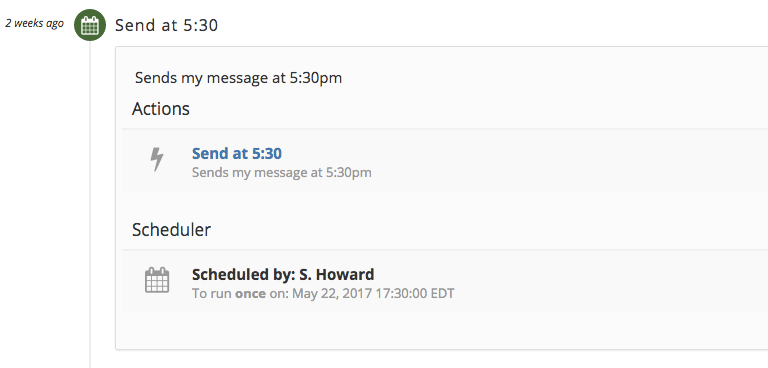Image resolution: width=768 pixels, height=368 pixels.
Task: Click the lightning bolt action icon
Action: [156, 159]
